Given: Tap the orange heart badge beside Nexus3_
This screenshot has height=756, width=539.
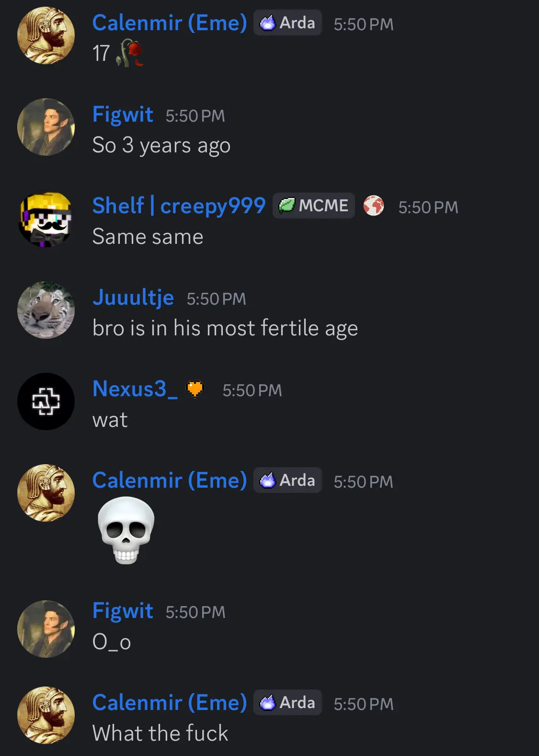Looking at the screenshot, I should (x=195, y=389).
